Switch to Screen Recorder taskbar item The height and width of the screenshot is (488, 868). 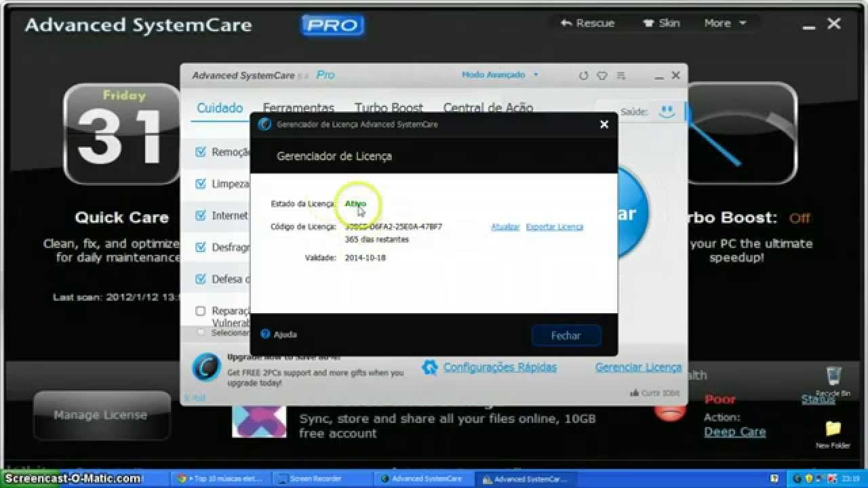coord(323,479)
